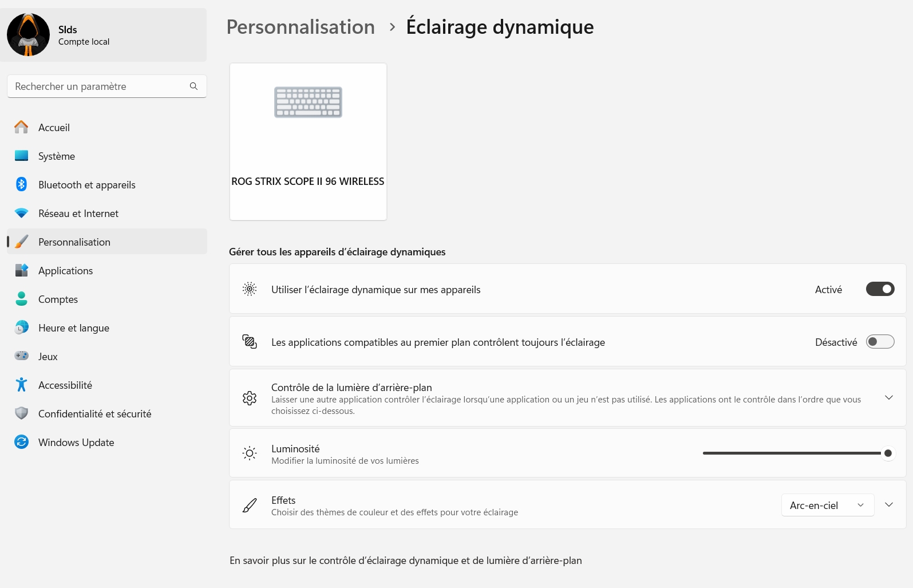Screen dimensions: 913x588
Task: Go to Applications settings page
Action: (x=65, y=271)
